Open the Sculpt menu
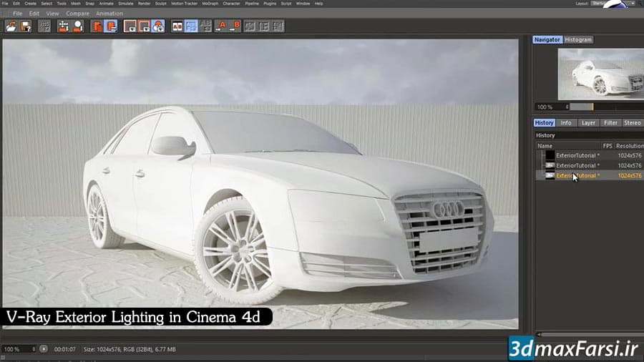The image size is (644, 362). click(x=160, y=4)
